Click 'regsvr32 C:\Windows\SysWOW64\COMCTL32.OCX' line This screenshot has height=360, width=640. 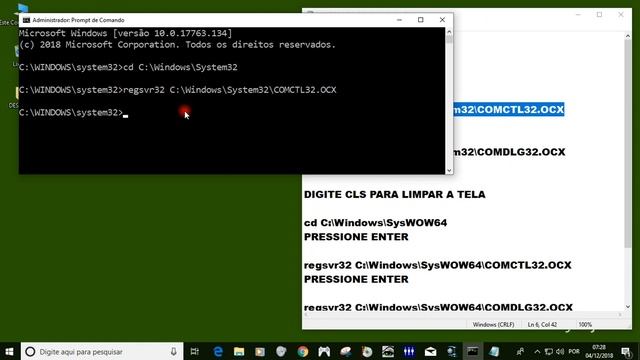(x=437, y=265)
